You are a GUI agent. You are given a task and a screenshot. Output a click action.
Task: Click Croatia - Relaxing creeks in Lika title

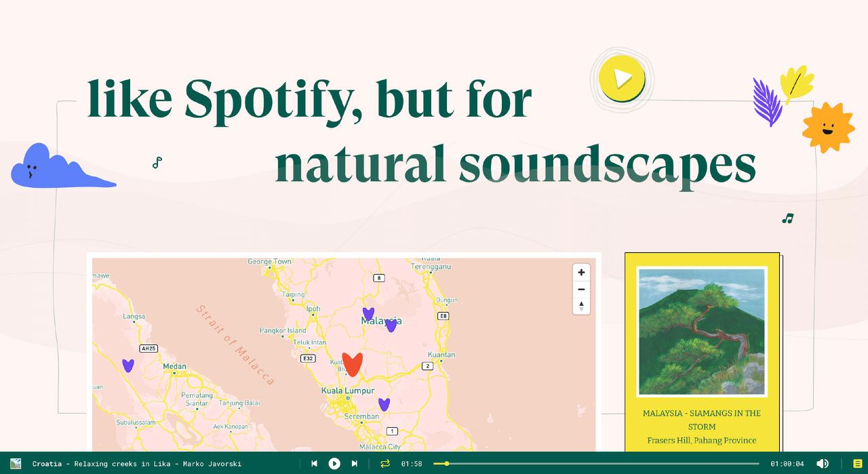[x=137, y=464]
